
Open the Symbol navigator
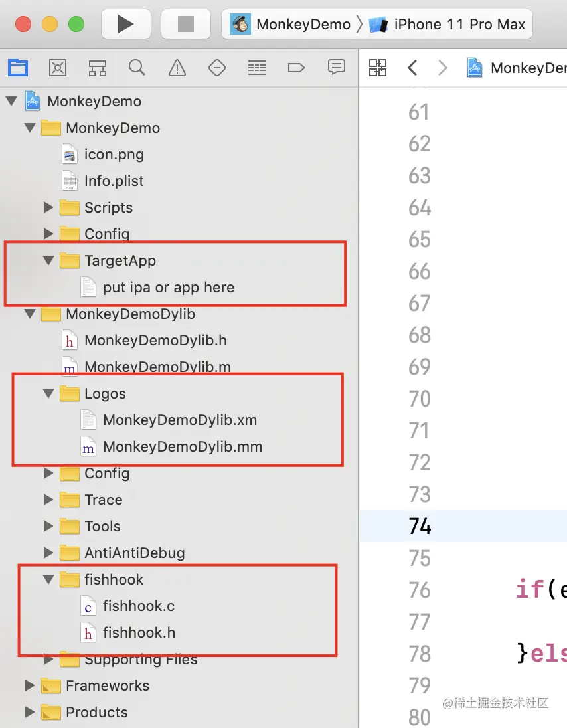coord(98,68)
